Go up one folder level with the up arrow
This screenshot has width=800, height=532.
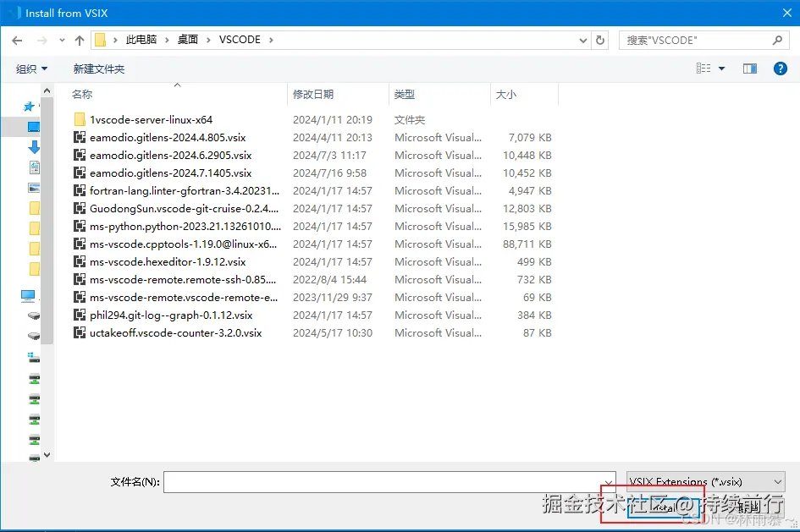pyautogui.click(x=79, y=41)
